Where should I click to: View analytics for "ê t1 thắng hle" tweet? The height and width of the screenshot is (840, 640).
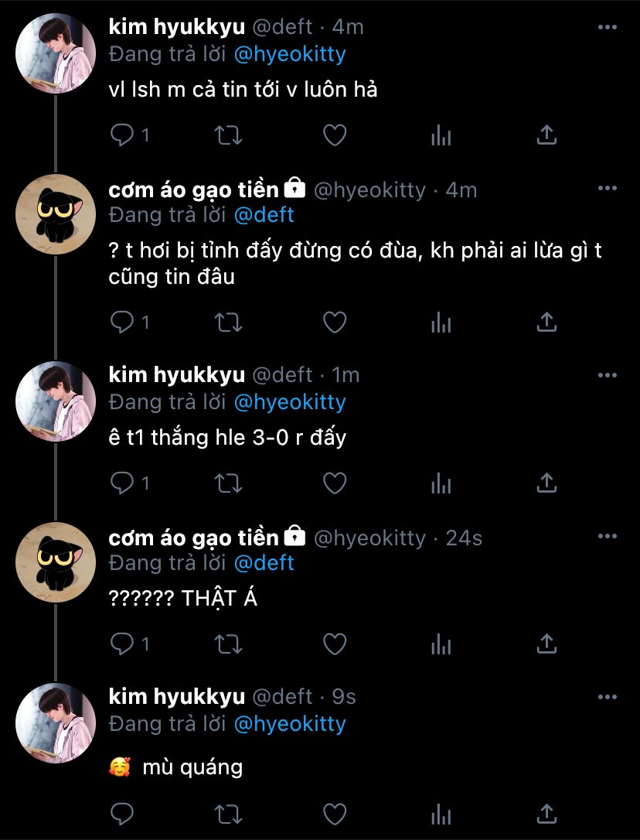point(441,483)
